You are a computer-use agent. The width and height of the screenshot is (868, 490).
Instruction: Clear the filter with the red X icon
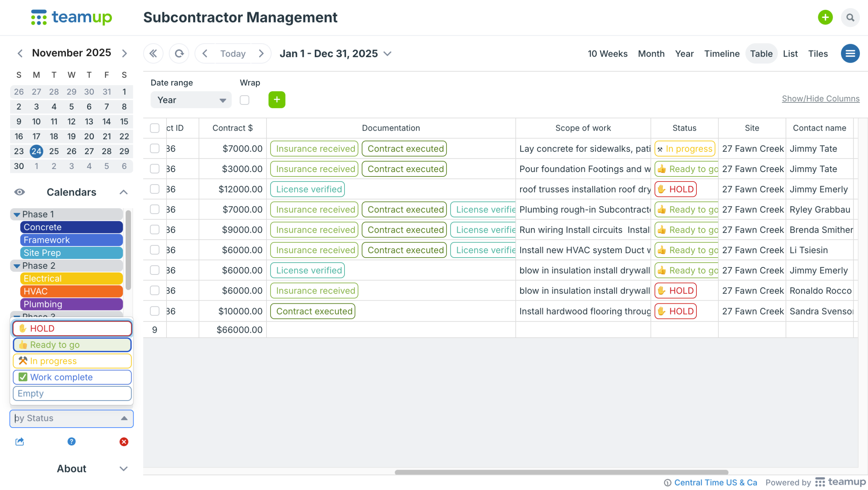[x=124, y=441]
